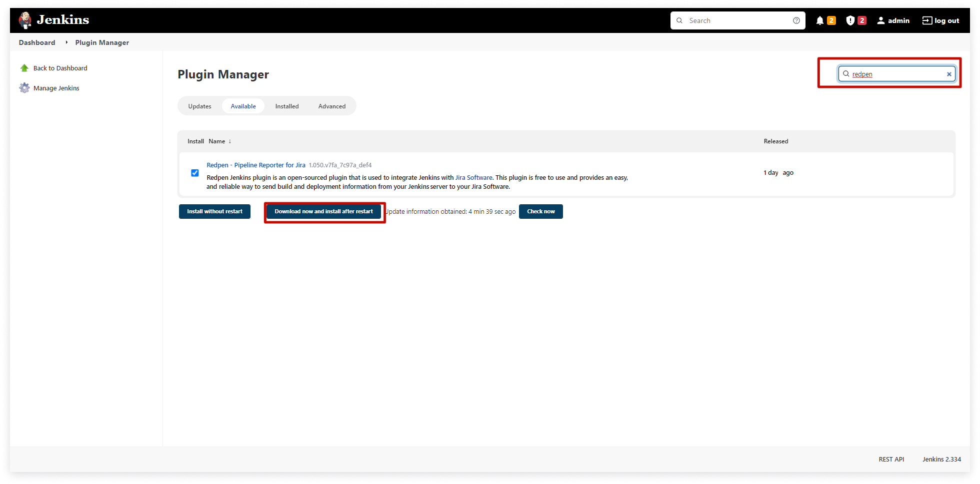980x484 pixels.
Task: Click the red security warnings count badge
Action: pyautogui.click(x=862, y=20)
